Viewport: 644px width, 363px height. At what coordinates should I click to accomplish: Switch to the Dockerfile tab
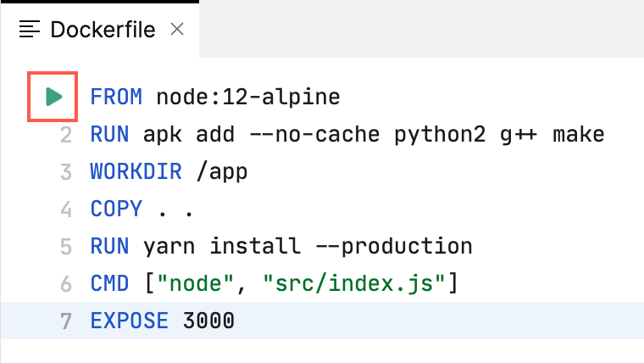point(102,30)
